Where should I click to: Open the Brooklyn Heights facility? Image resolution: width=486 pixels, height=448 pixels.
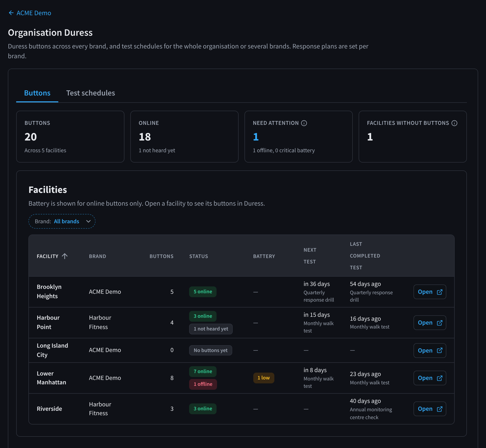(430, 292)
